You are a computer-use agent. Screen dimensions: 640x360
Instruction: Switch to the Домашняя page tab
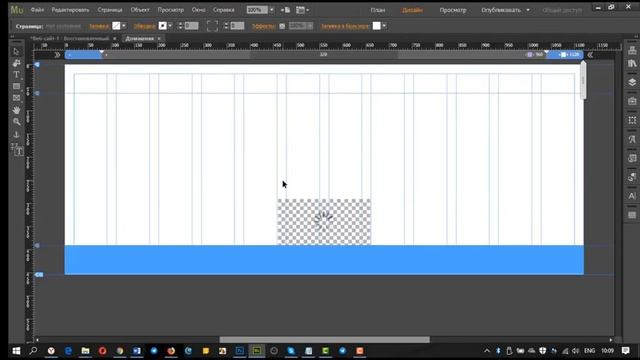[140, 38]
